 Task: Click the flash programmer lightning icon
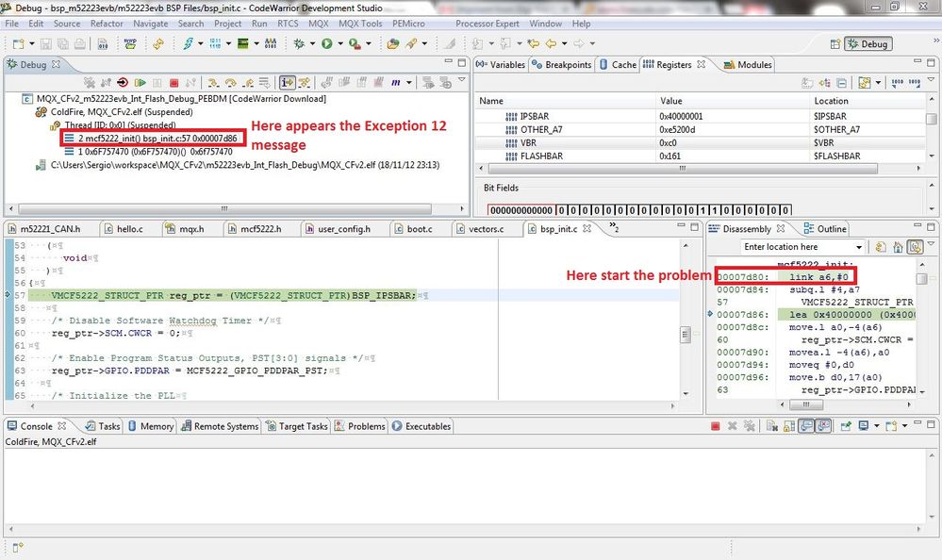[x=188, y=43]
